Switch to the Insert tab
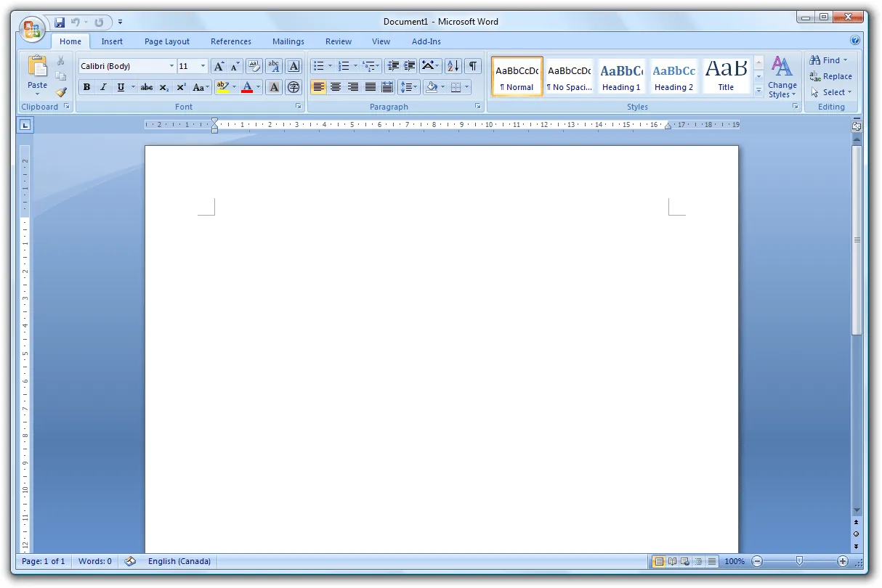The image size is (882, 588). click(112, 41)
